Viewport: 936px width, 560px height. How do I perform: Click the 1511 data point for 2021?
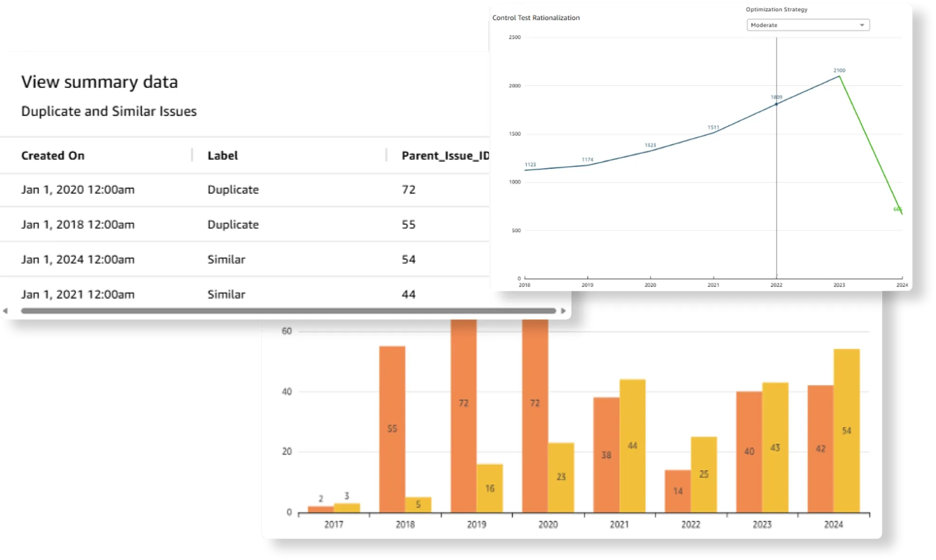point(713,133)
